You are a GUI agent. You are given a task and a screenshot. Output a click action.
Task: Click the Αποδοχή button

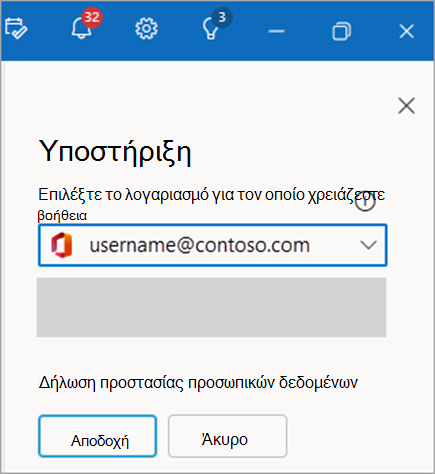point(98,436)
